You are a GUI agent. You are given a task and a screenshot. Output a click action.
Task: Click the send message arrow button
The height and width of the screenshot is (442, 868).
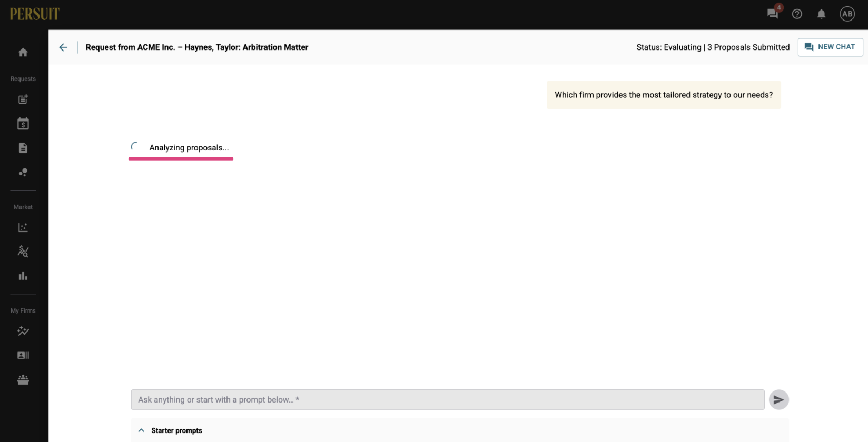point(778,400)
